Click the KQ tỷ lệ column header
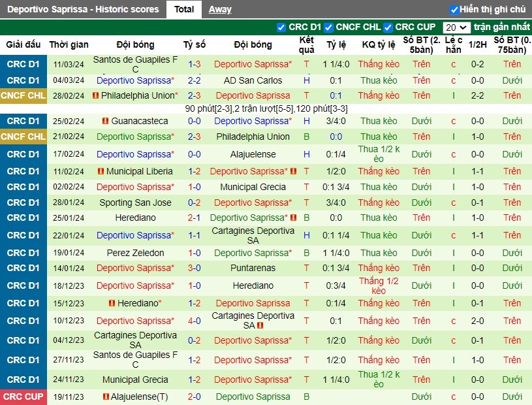Screen dimensions: 532x405 point(379,44)
